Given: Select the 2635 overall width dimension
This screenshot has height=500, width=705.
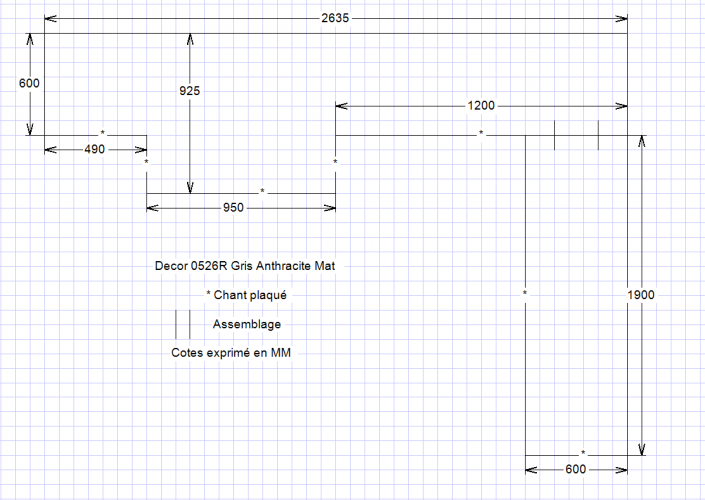Looking at the screenshot, I should [335, 18].
